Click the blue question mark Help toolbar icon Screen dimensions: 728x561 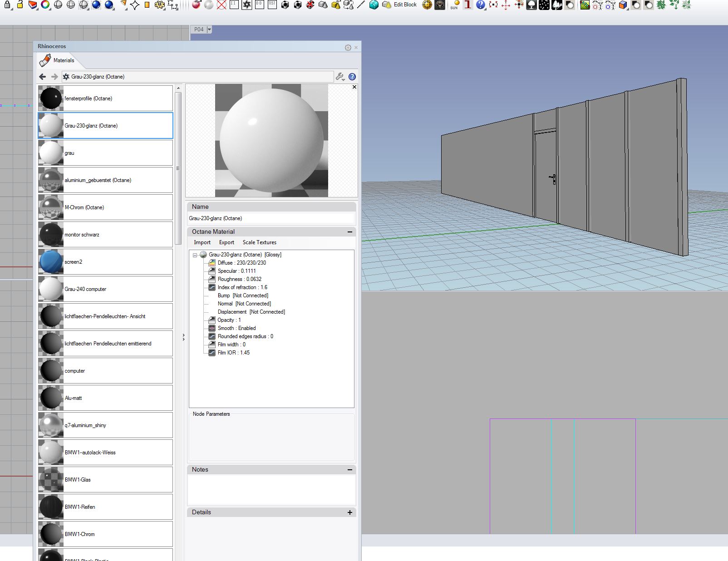[480, 5]
